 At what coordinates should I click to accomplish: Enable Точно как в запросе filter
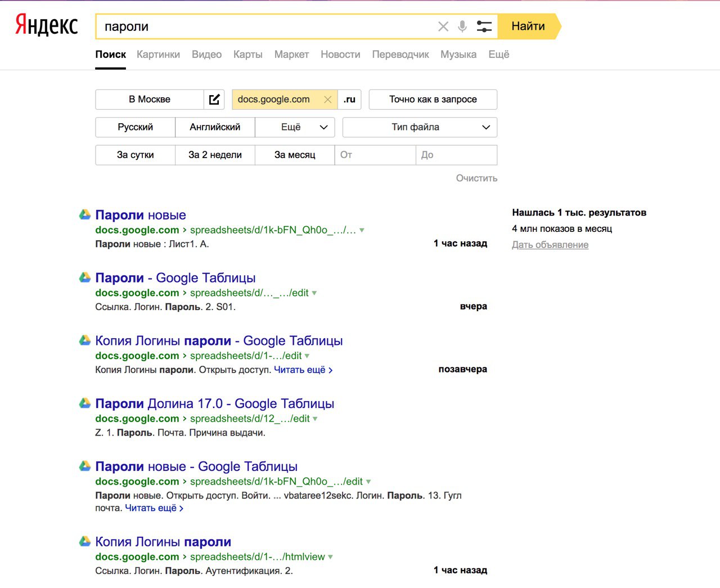pyautogui.click(x=433, y=100)
